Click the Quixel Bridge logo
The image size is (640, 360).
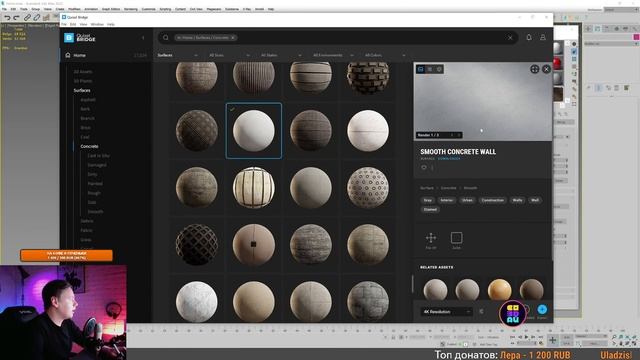click(x=80, y=38)
